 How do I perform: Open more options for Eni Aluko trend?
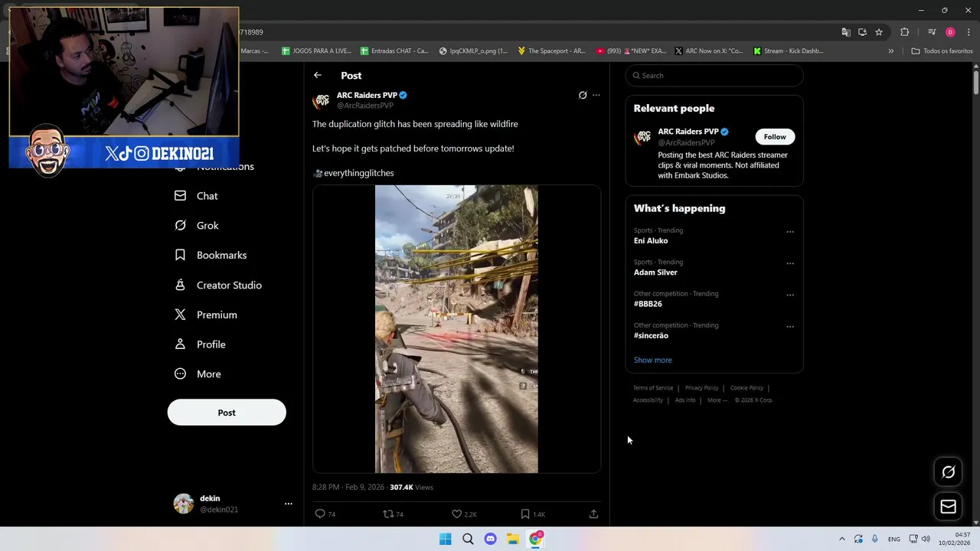790,232
